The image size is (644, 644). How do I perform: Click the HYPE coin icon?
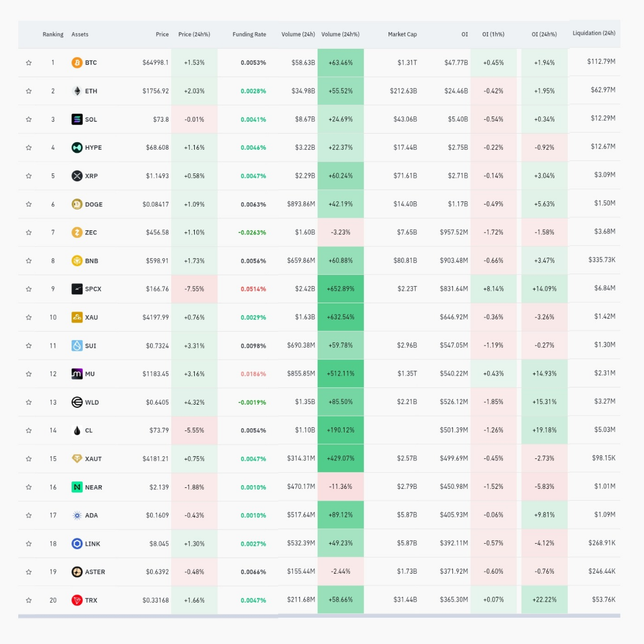[x=77, y=148]
